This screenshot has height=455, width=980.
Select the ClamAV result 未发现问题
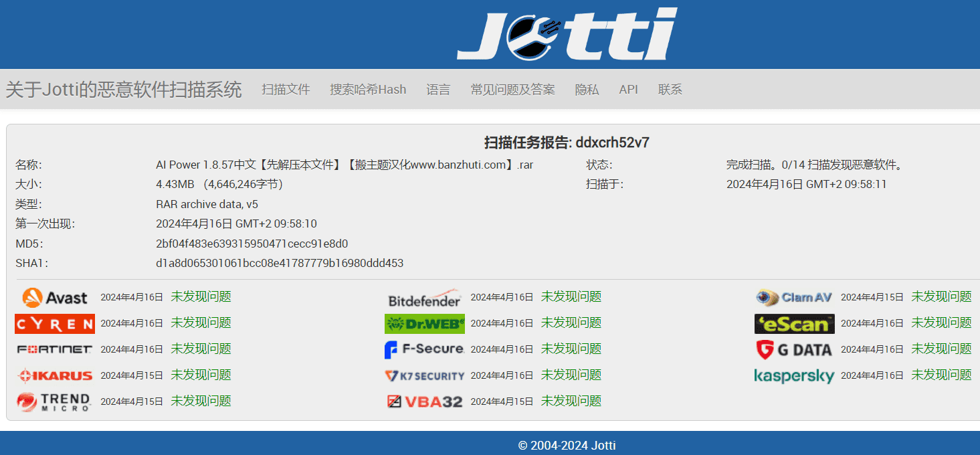[941, 296]
